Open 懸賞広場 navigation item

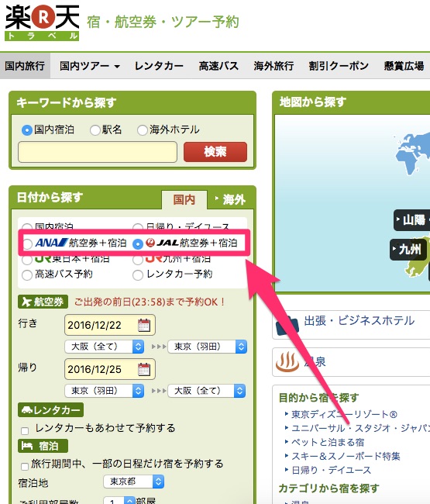click(404, 66)
